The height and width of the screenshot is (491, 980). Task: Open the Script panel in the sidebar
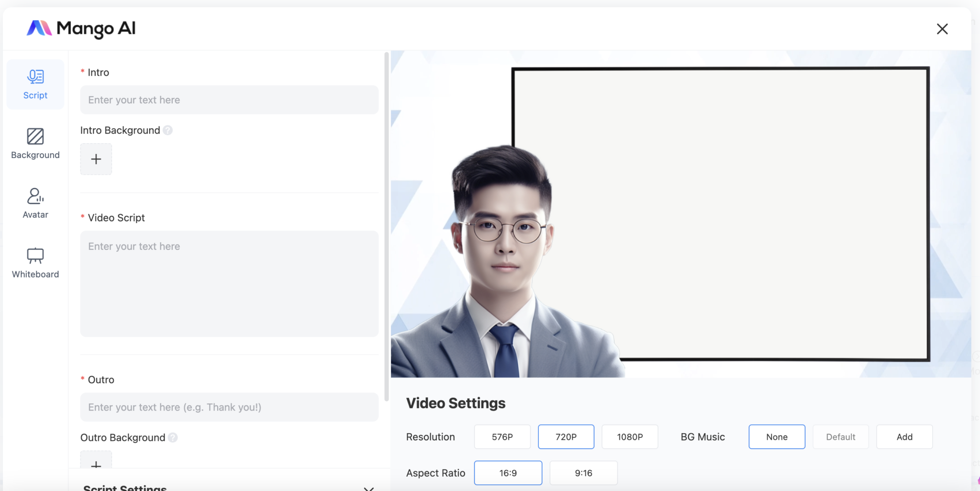click(x=35, y=84)
